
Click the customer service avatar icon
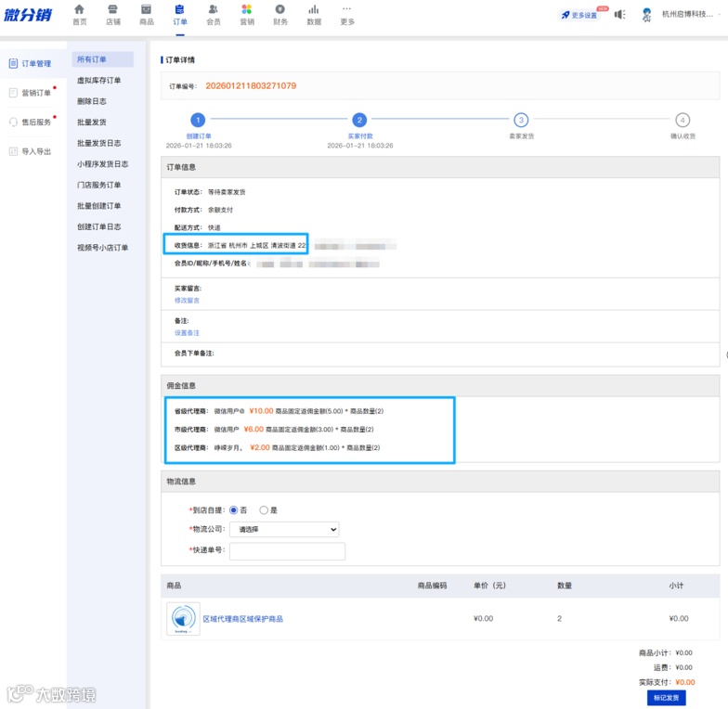[x=646, y=15]
